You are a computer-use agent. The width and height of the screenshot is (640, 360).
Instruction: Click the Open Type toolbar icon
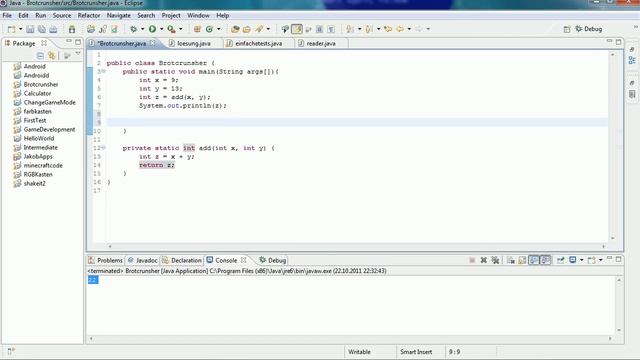pos(235,29)
